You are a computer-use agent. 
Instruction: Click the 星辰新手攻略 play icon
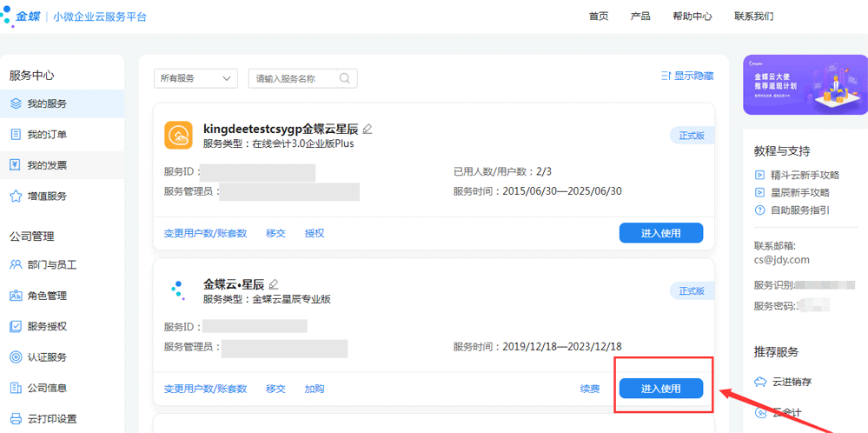(759, 193)
